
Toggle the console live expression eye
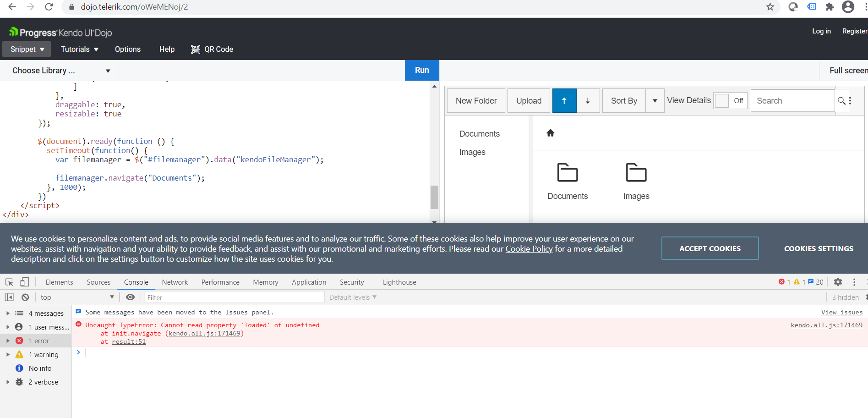click(130, 297)
